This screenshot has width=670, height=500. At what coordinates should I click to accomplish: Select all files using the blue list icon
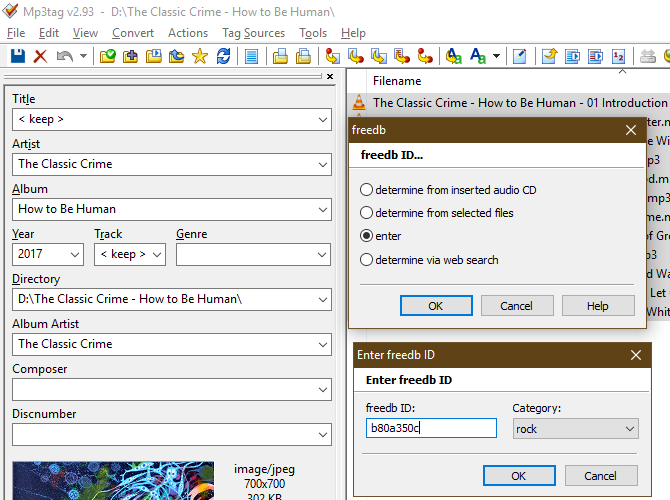(251, 56)
